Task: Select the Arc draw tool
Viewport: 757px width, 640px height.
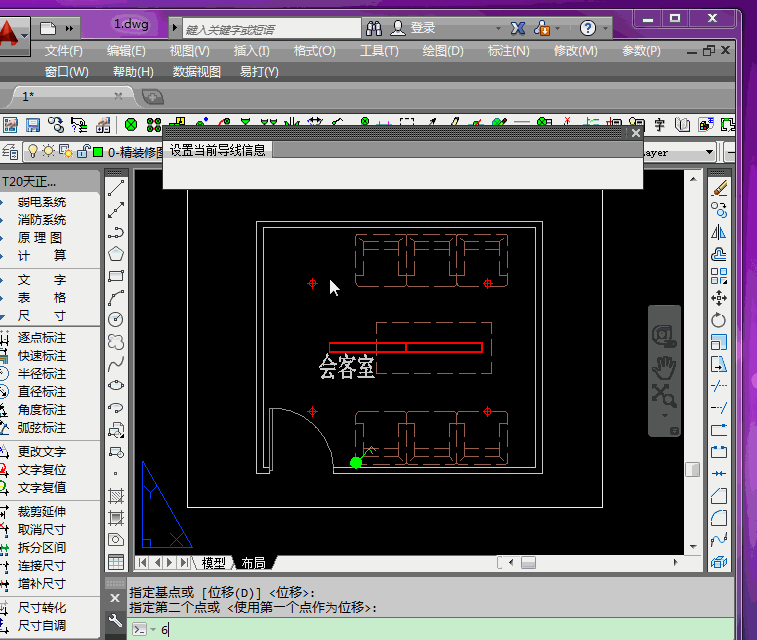Action: pos(116,298)
